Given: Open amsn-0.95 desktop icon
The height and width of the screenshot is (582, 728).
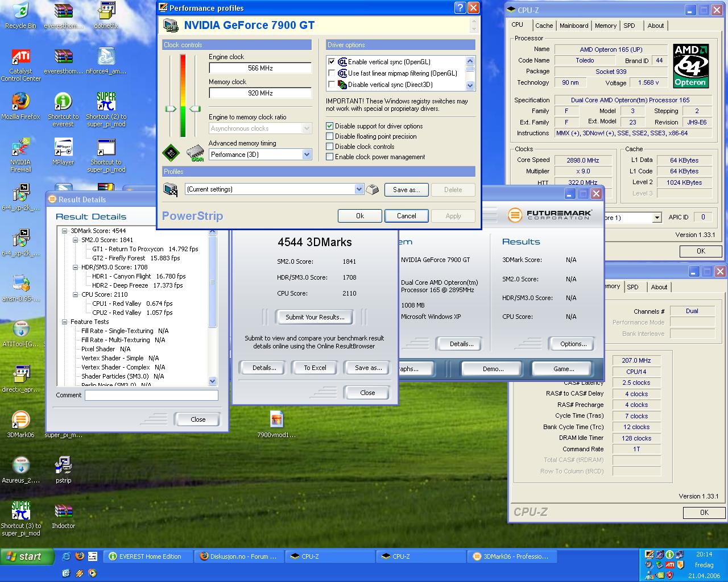Looking at the screenshot, I should click(21, 288).
